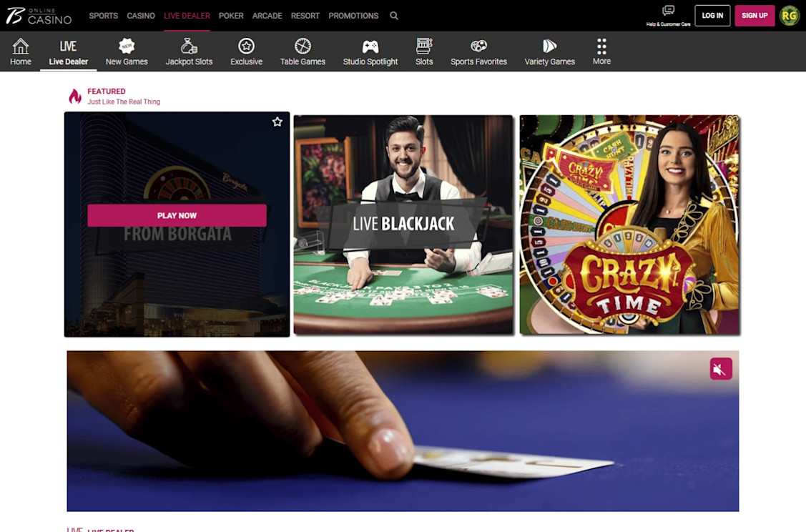
Task: Open the Crazy Time game tile
Action: (x=629, y=225)
